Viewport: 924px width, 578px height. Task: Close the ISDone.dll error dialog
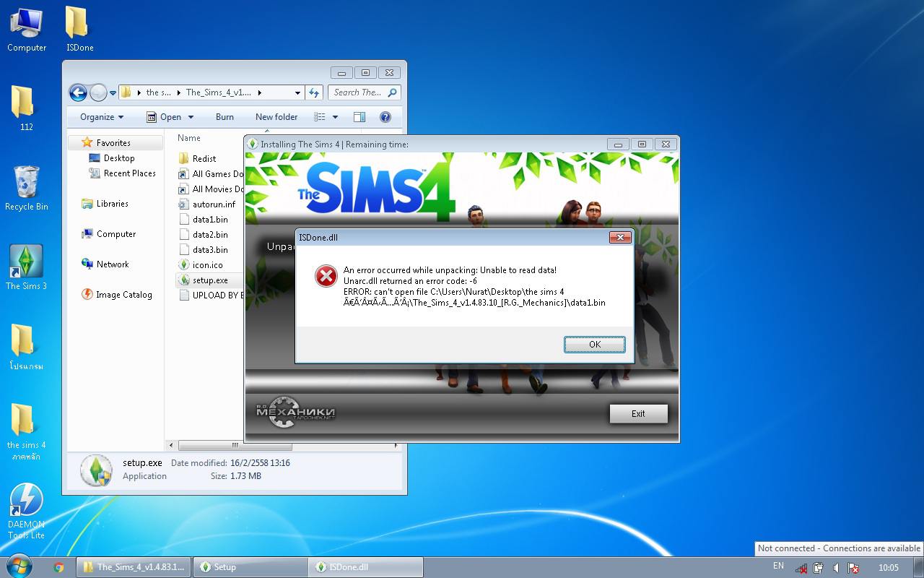point(620,237)
